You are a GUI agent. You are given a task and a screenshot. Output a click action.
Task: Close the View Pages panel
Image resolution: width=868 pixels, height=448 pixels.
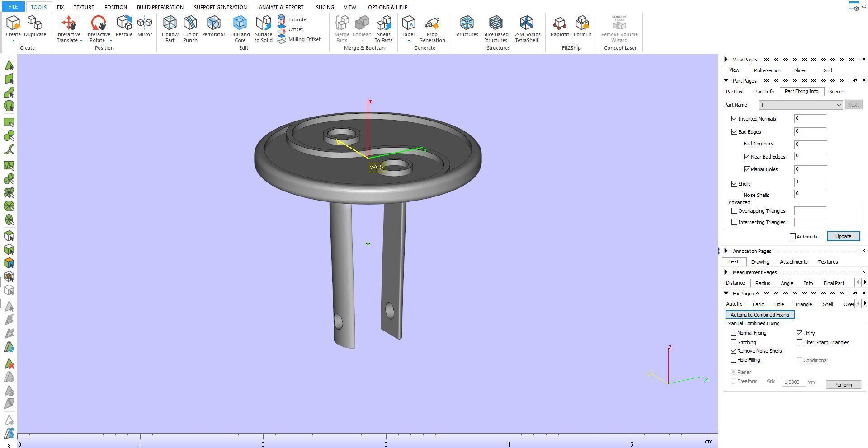tap(864, 59)
